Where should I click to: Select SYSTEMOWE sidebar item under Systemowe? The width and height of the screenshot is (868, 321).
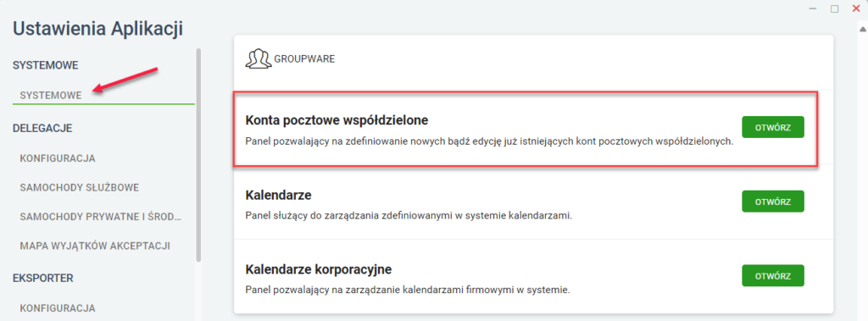51,95
